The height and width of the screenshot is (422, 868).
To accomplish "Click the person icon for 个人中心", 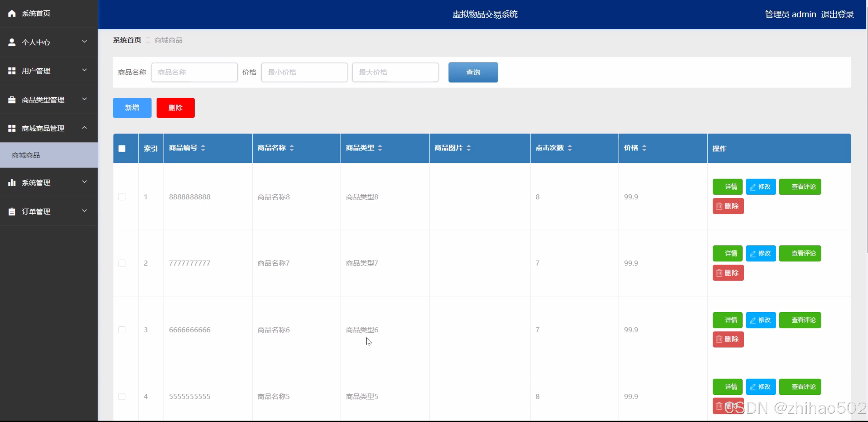I will point(12,42).
